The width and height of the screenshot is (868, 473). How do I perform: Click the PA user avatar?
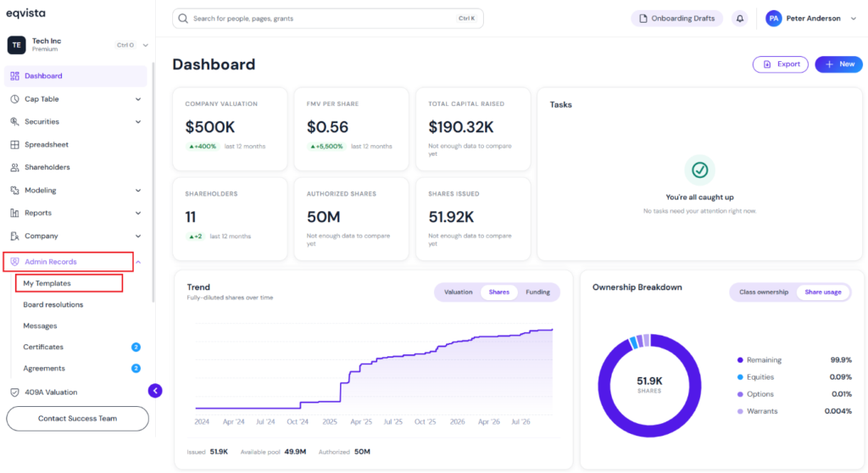773,19
